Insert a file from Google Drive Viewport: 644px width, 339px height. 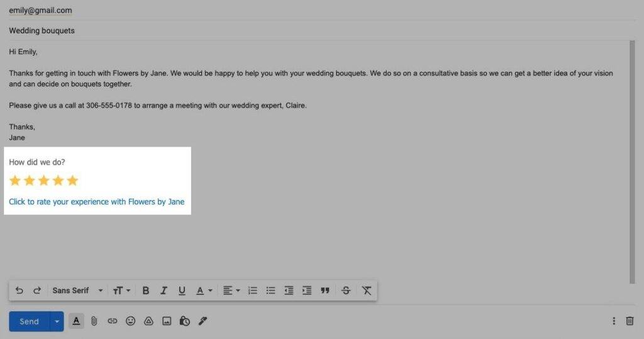[x=148, y=321]
